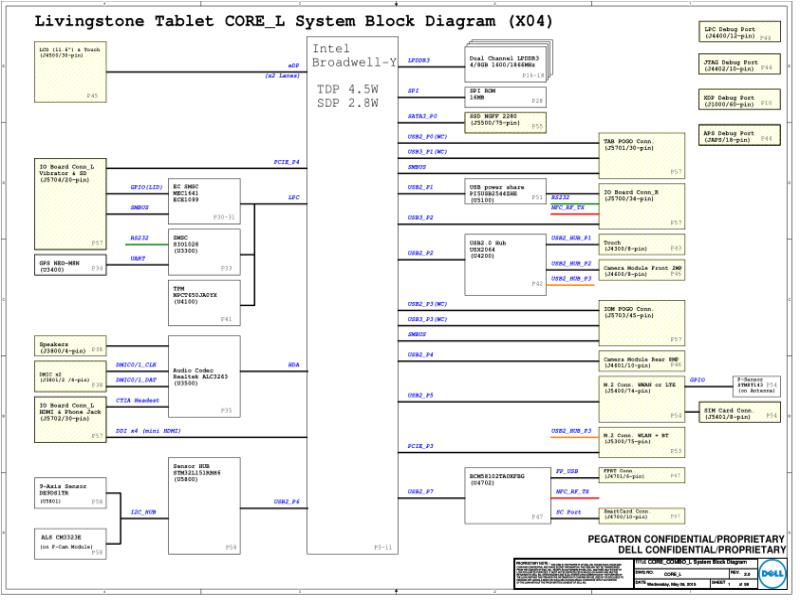Click the Sensor HUB STM32 block
This screenshot has width=800, height=600.
(x=204, y=506)
